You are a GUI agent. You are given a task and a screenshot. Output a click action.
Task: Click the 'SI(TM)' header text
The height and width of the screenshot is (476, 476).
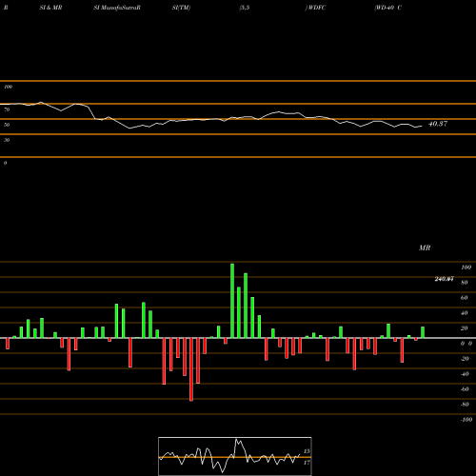(x=181, y=8)
